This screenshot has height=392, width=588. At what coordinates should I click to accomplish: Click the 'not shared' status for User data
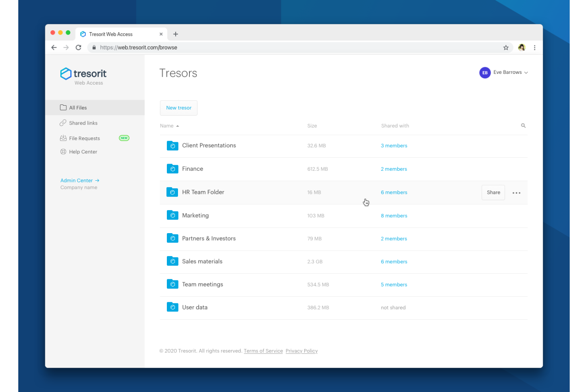pyautogui.click(x=393, y=308)
